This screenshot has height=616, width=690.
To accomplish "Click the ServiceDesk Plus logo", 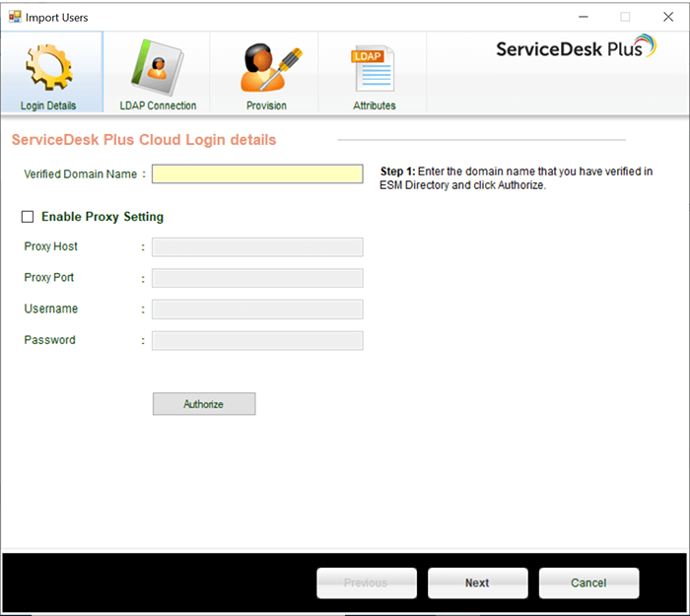I will click(575, 47).
